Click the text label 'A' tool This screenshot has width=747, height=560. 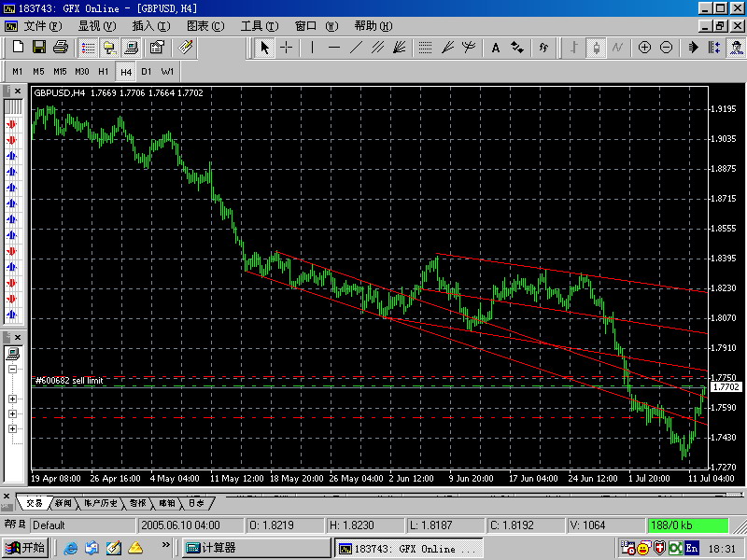(x=496, y=47)
